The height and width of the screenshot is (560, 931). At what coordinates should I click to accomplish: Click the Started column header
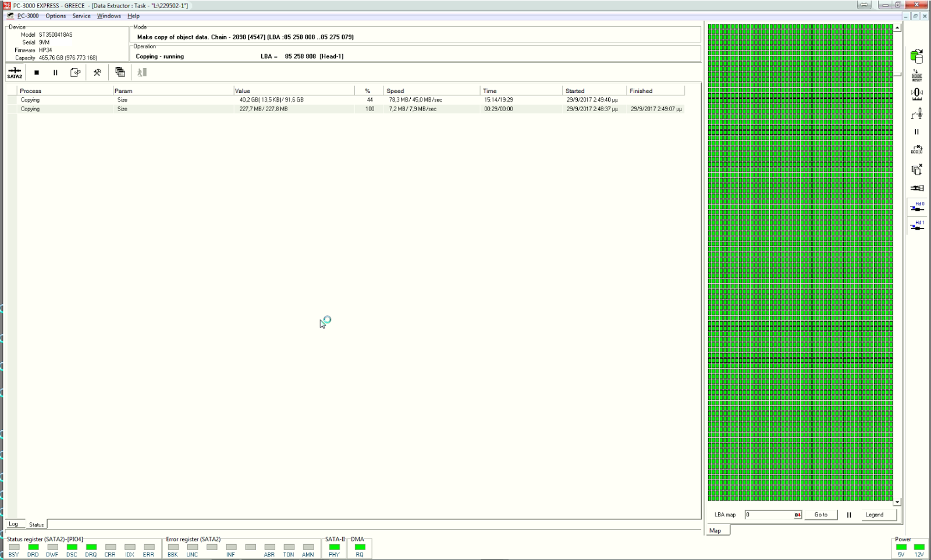pos(595,91)
